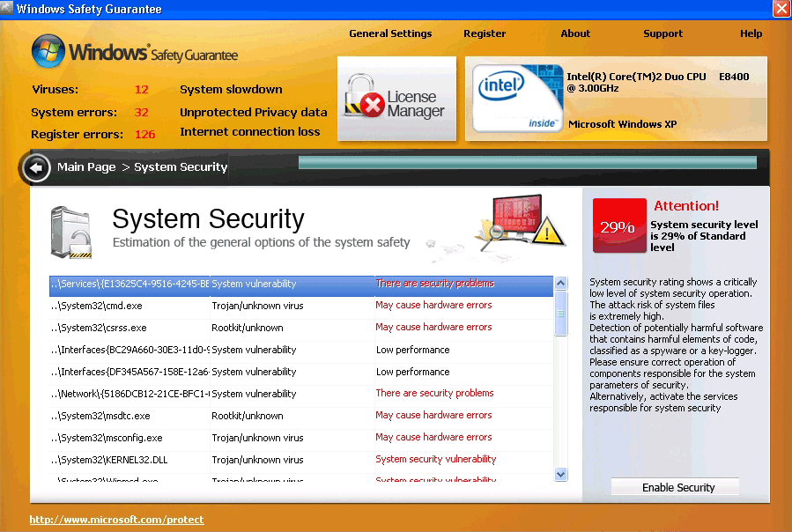The height and width of the screenshot is (532, 792).
Task: Click the back arrow icon
Action: (x=36, y=167)
